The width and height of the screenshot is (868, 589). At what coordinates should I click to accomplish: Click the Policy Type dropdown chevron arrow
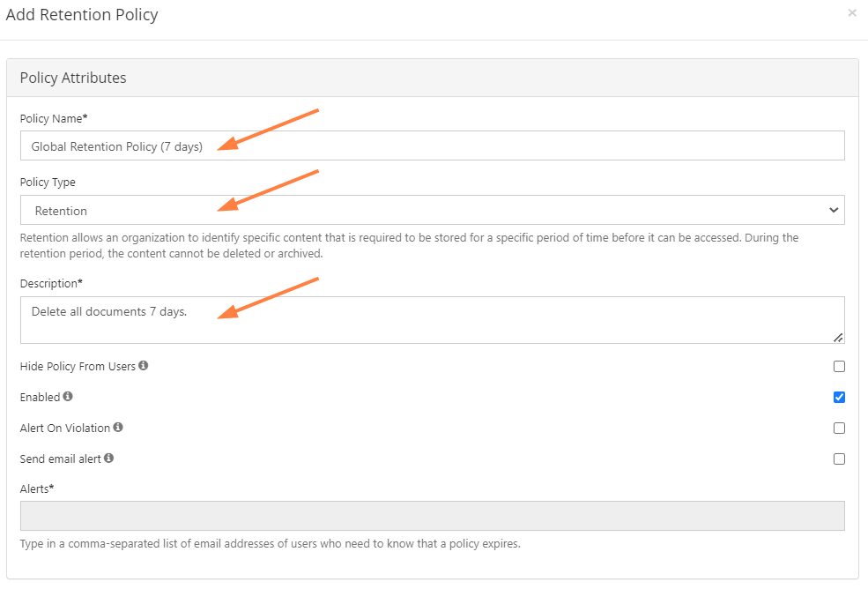tap(834, 211)
